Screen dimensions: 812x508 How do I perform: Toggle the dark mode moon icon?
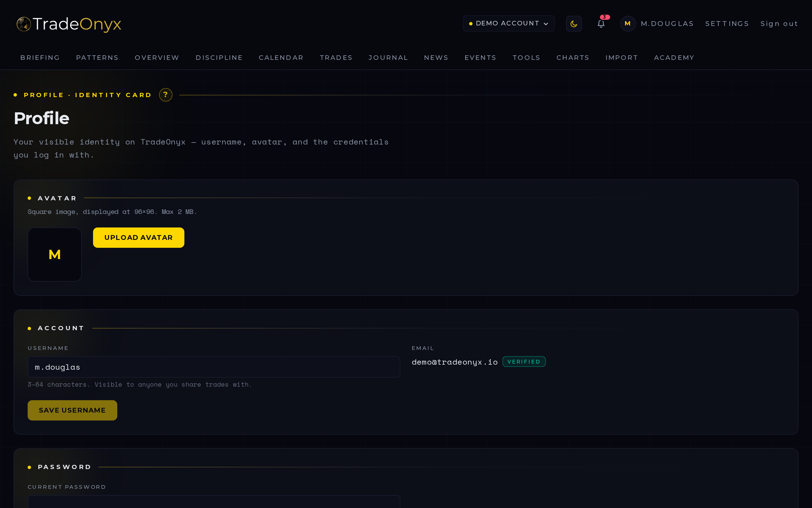click(x=574, y=24)
